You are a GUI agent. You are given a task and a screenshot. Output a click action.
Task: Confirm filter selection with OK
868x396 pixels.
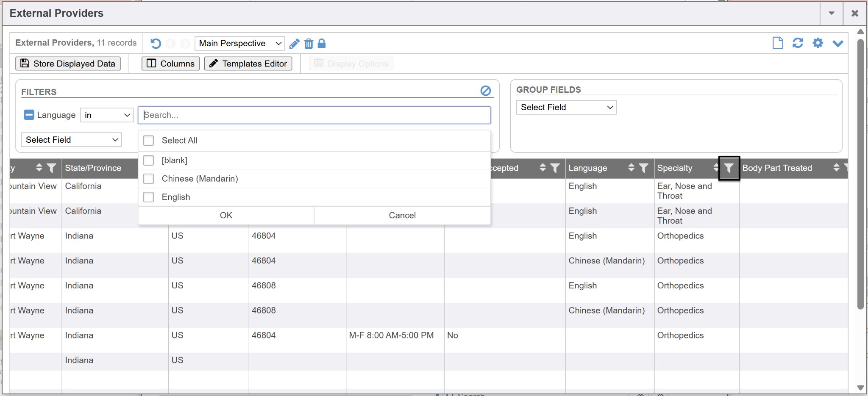226,215
